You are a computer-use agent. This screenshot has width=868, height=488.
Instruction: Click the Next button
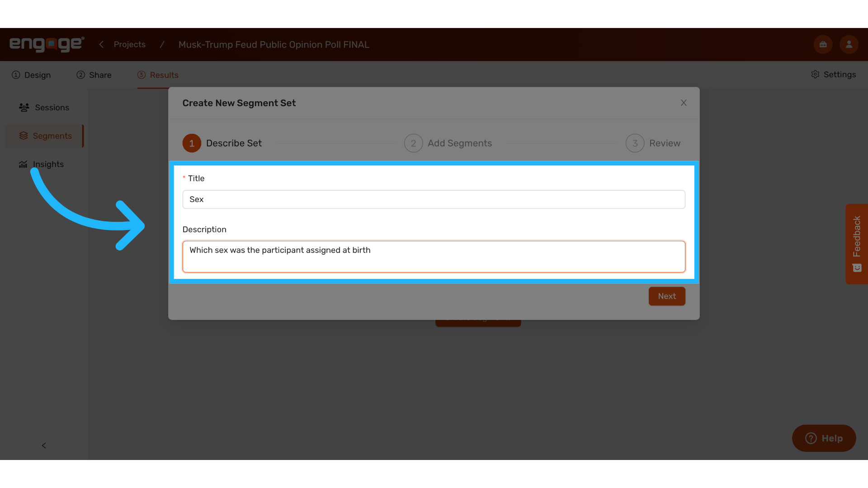(667, 296)
